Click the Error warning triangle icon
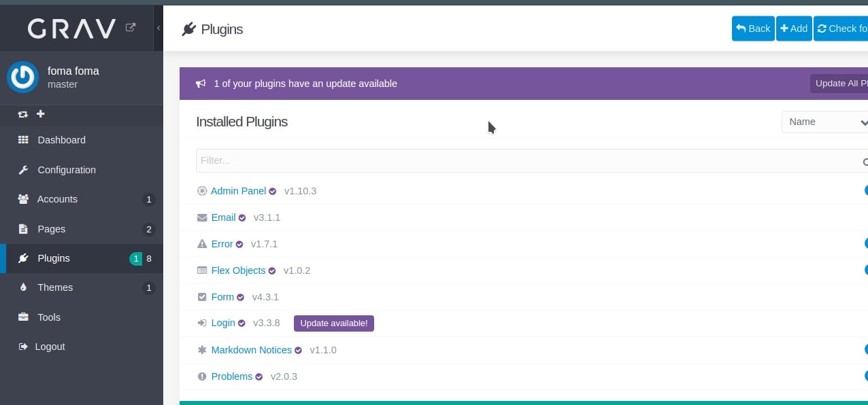 coord(202,244)
